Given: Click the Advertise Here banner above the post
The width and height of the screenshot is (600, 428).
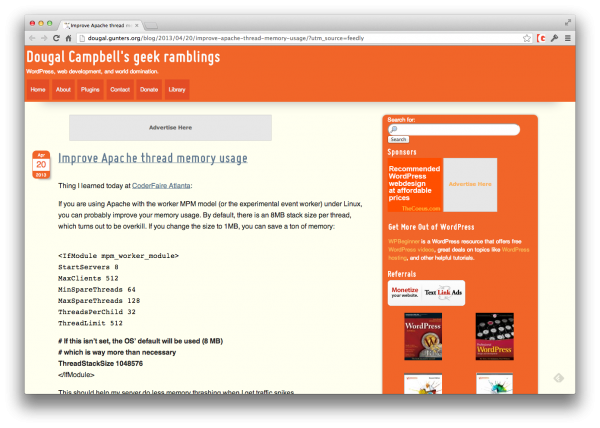Looking at the screenshot, I should click(x=170, y=128).
